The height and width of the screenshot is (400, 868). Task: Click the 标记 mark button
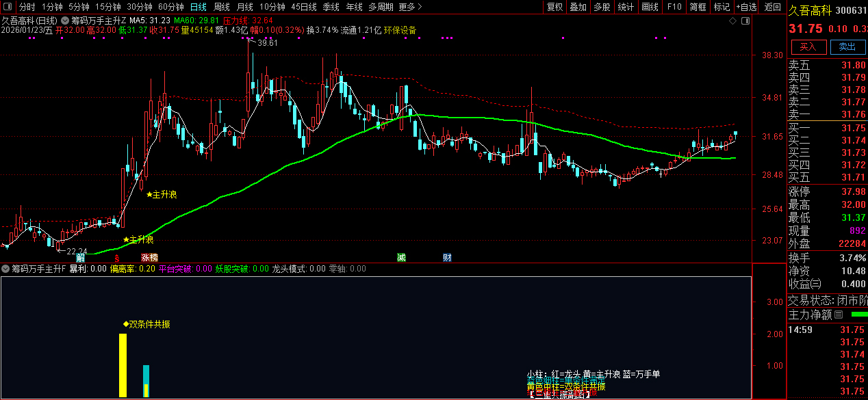(722, 7)
